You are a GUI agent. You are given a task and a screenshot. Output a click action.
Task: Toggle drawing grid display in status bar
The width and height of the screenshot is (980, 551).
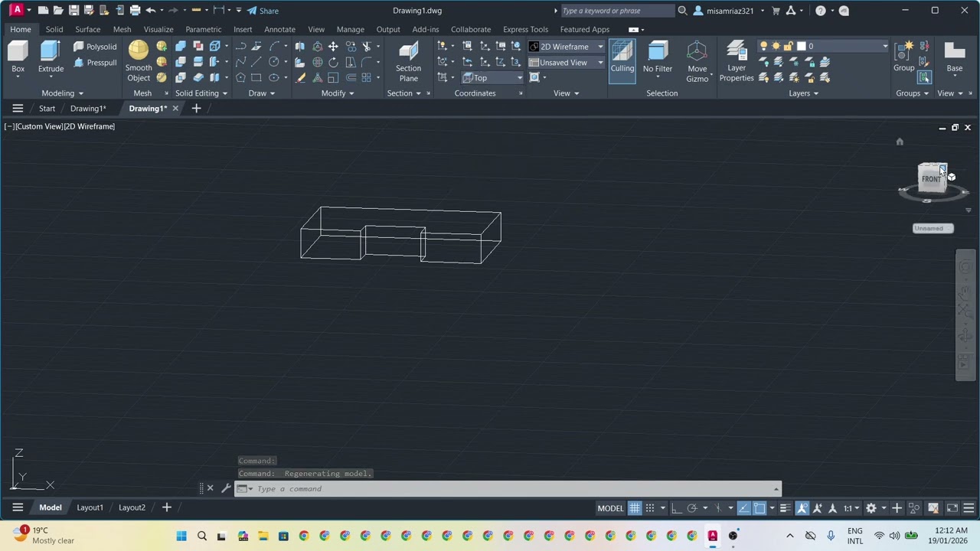pyautogui.click(x=635, y=508)
